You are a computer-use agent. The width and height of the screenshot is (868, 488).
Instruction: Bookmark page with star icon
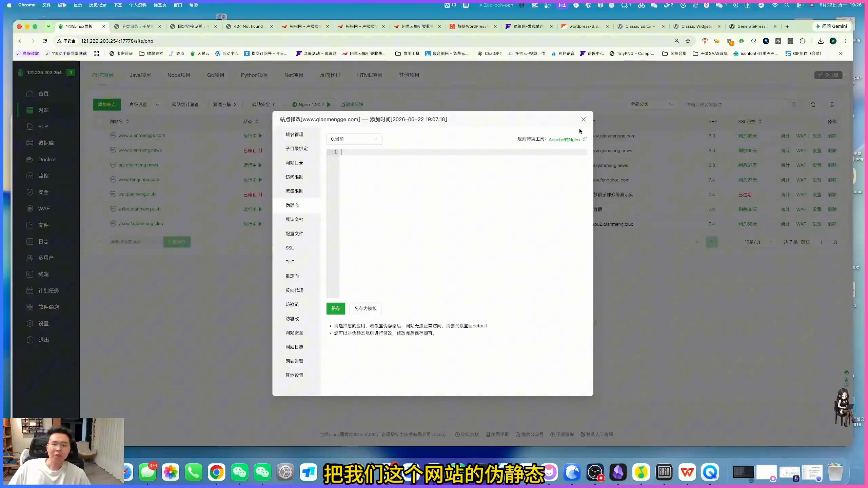[688, 41]
